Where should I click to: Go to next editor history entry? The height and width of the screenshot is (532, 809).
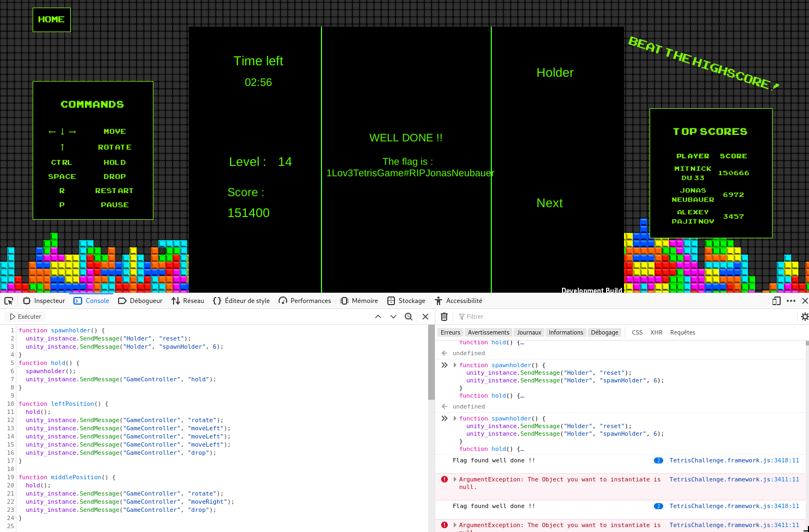(393, 317)
